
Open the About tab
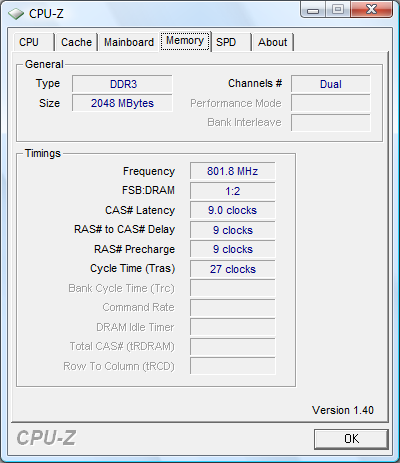tap(272, 42)
